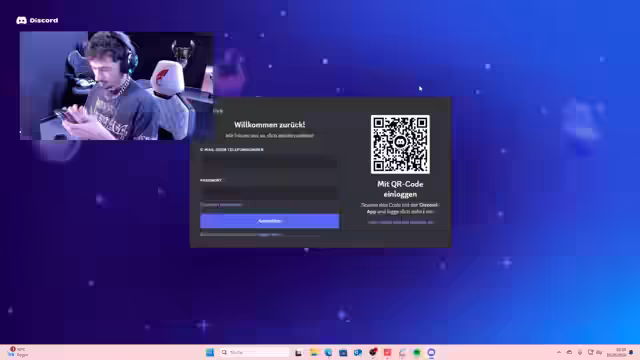Viewport: 640px width, 360px height.
Task: Click the taskbar search box
Action: point(254,352)
